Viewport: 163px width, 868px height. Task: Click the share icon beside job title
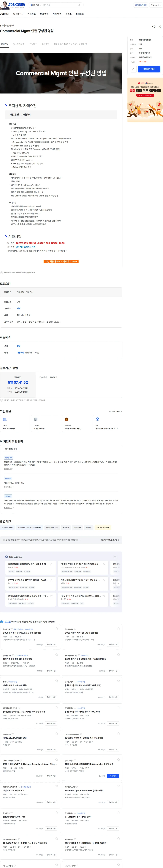coord(160,27)
